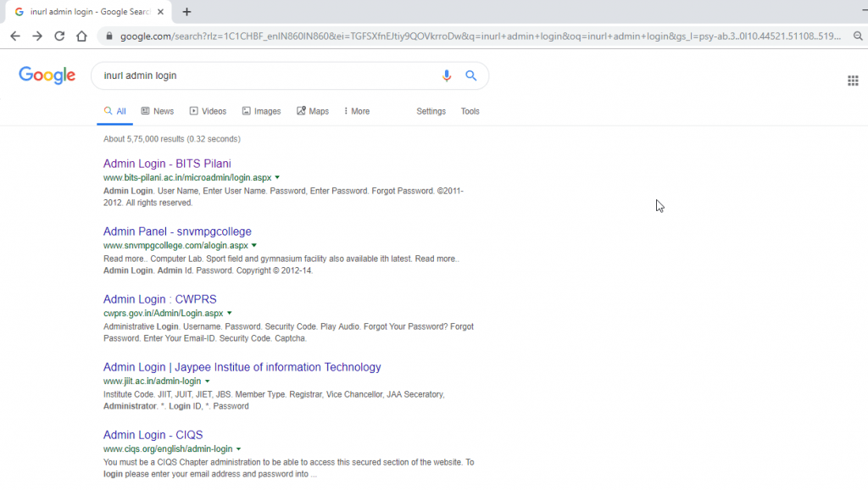
Task: Open Jaypee Institue of information Technology result
Action: (x=242, y=367)
